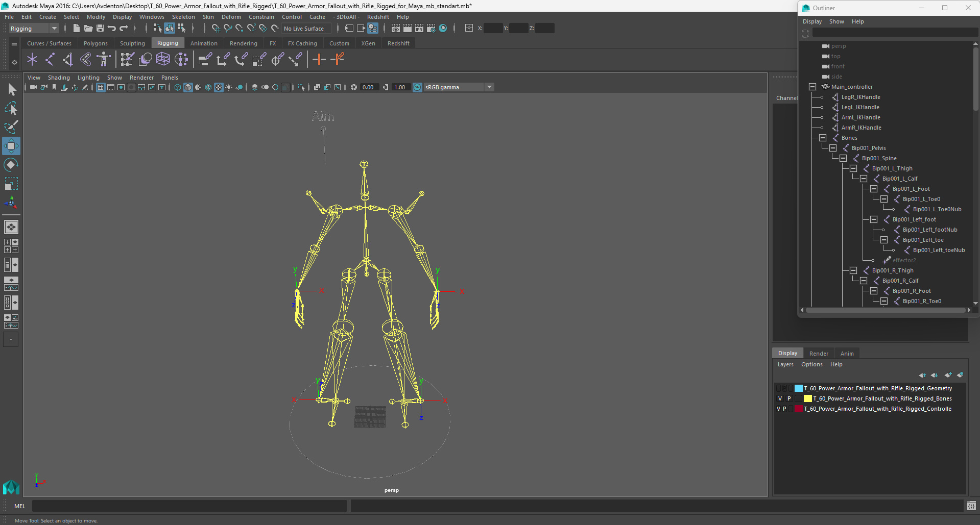
Task: Click the No Live Surface field
Action: pos(305,29)
